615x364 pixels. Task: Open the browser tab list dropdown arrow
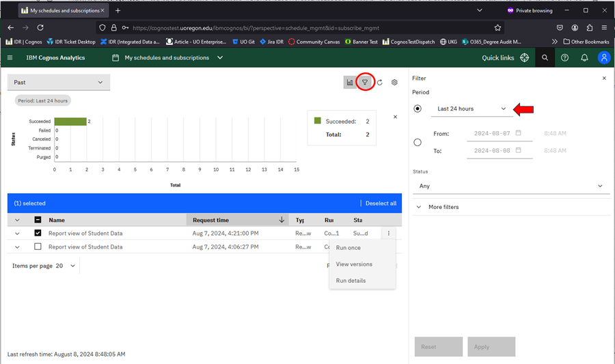pyautogui.click(x=479, y=10)
